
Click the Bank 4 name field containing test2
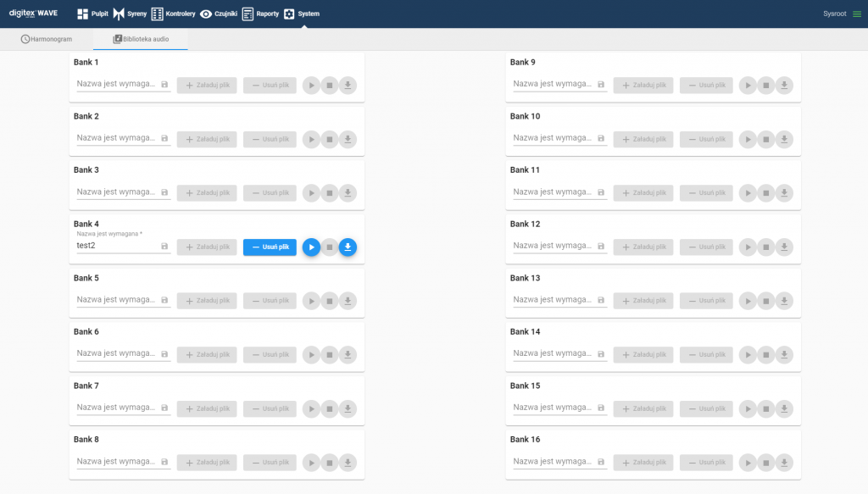click(x=116, y=247)
